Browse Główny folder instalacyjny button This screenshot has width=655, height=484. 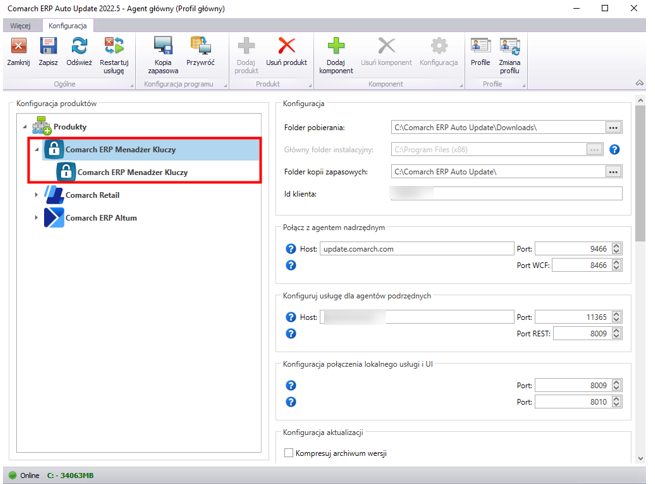tap(594, 150)
